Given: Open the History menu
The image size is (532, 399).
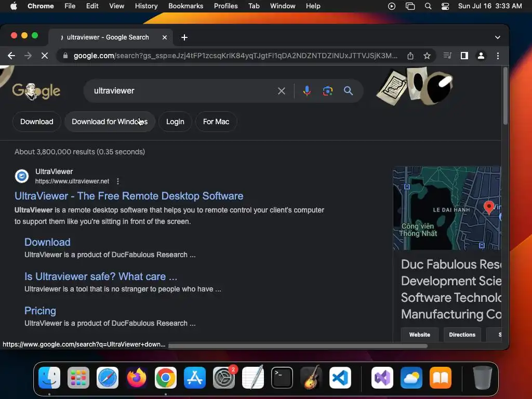Looking at the screenshot, I should (146, 6).
